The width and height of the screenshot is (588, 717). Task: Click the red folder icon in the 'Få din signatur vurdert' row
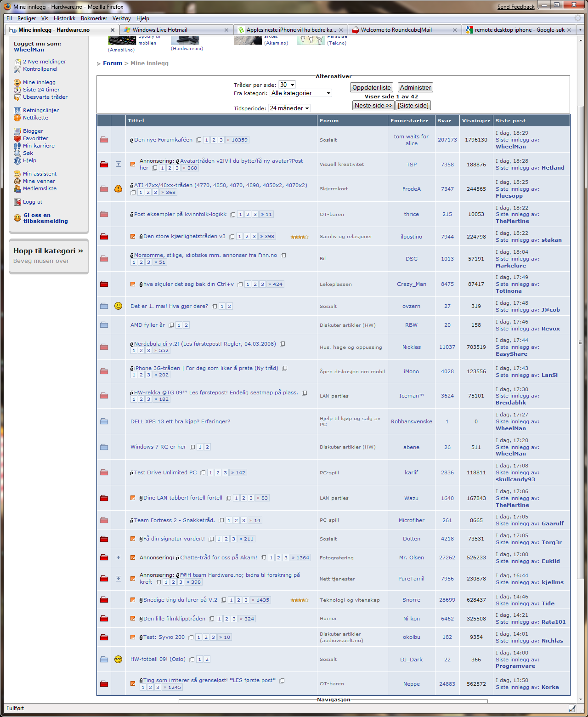point(104,539)
